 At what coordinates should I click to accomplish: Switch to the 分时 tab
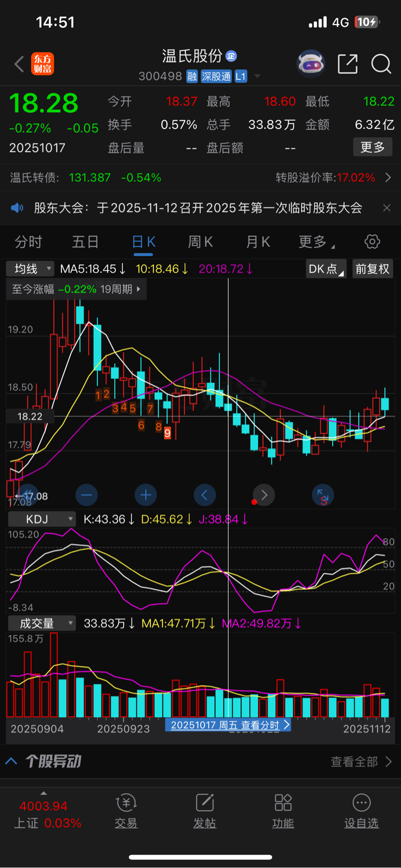tap(28, 242)
